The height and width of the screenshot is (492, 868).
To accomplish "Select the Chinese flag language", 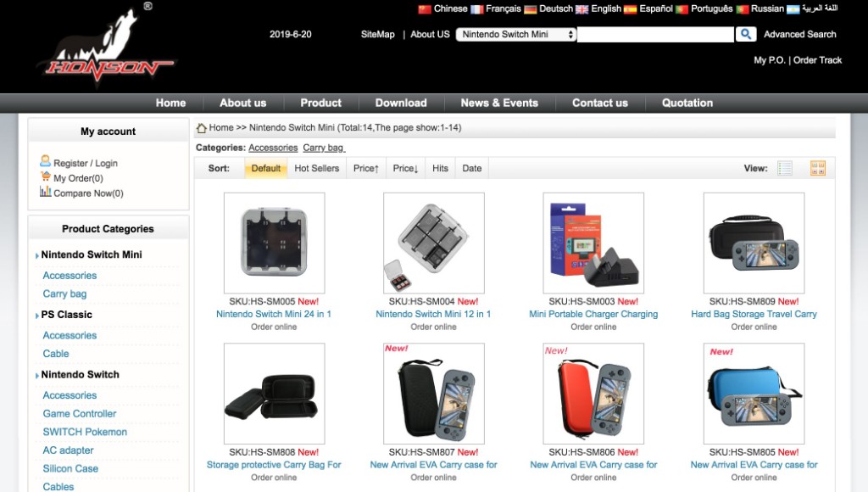I will [x=425, y=8].
